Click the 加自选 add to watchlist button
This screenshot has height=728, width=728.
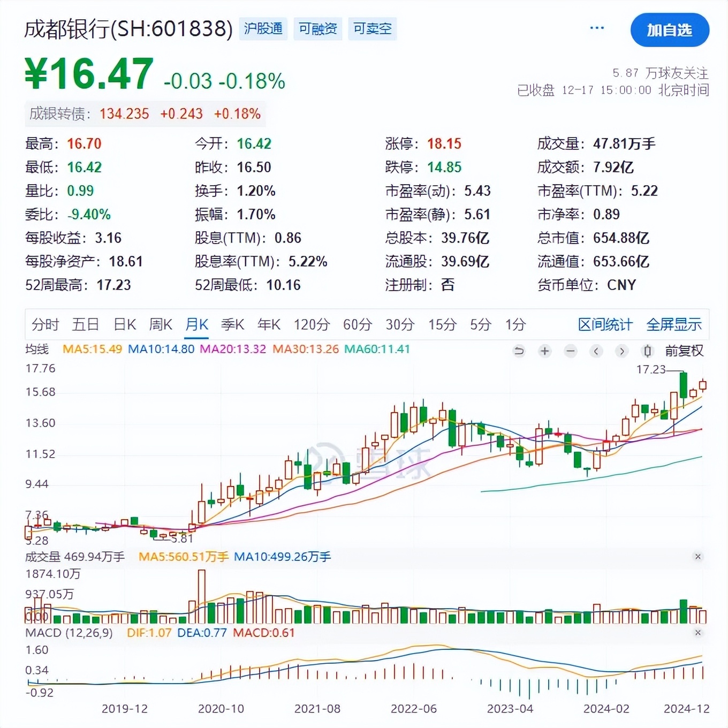click(x=670, y=30)
